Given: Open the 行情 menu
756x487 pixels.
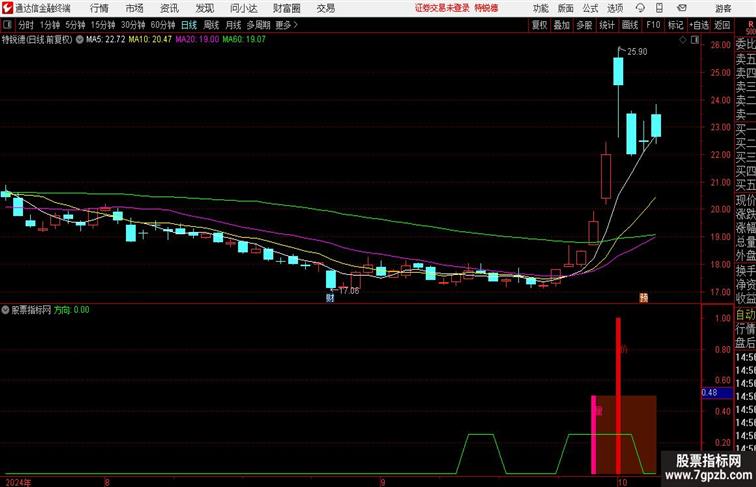Looking at the screenshot, I should coord(99,8).
